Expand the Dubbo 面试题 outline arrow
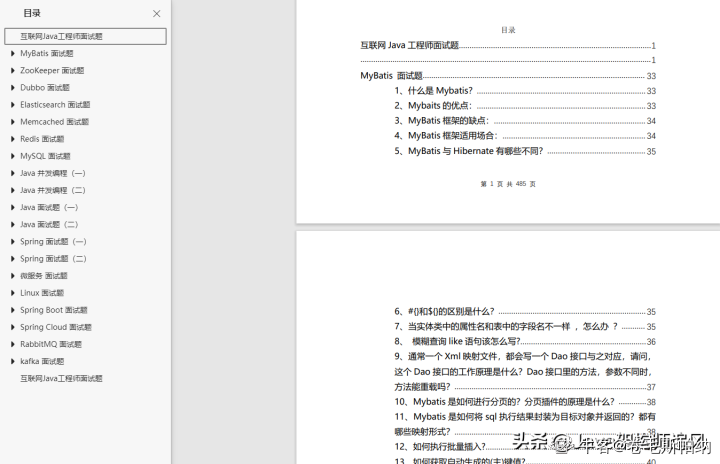 (13, 88)
